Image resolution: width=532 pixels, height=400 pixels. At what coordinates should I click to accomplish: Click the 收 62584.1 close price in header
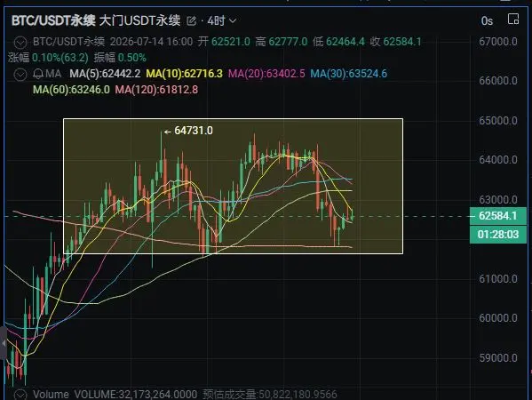[395, 42]
